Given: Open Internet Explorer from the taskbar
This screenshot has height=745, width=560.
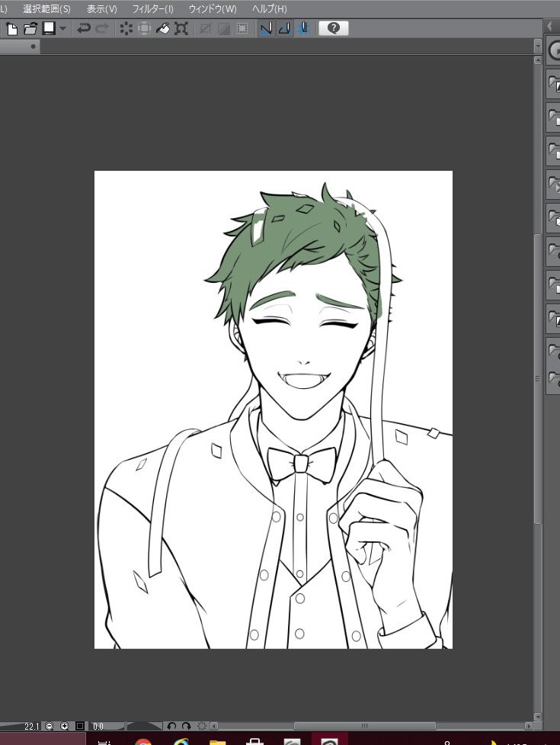Looking at the screenshot, I should 181,741.
